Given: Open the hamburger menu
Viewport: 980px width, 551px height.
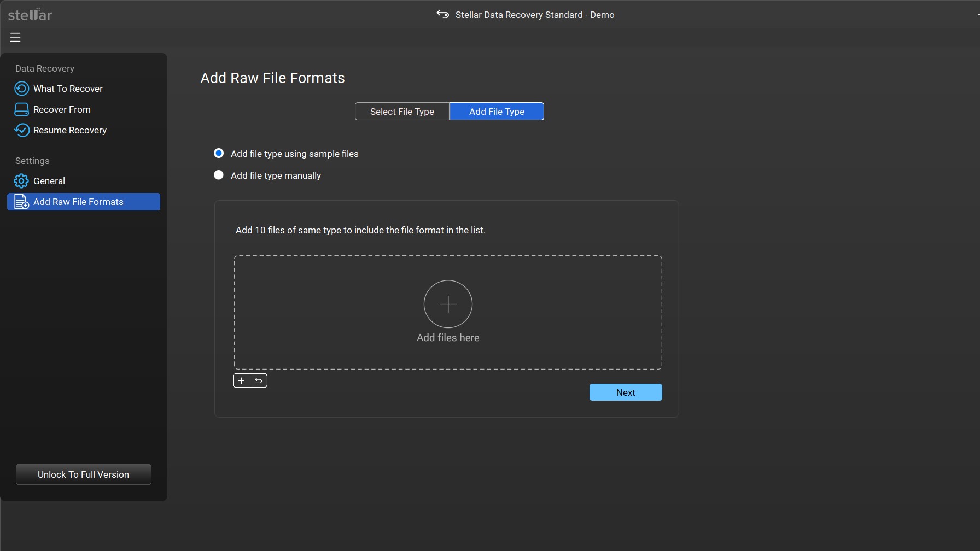Looking at the screenshot, I should [15, 37].
